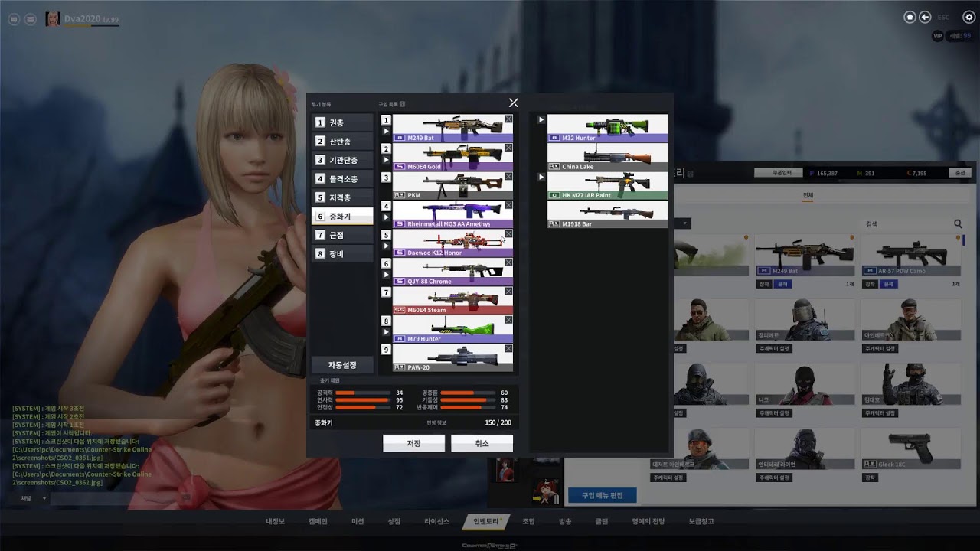
Task: Remove PAW-20 from the buy list
Action: (508, 348)
